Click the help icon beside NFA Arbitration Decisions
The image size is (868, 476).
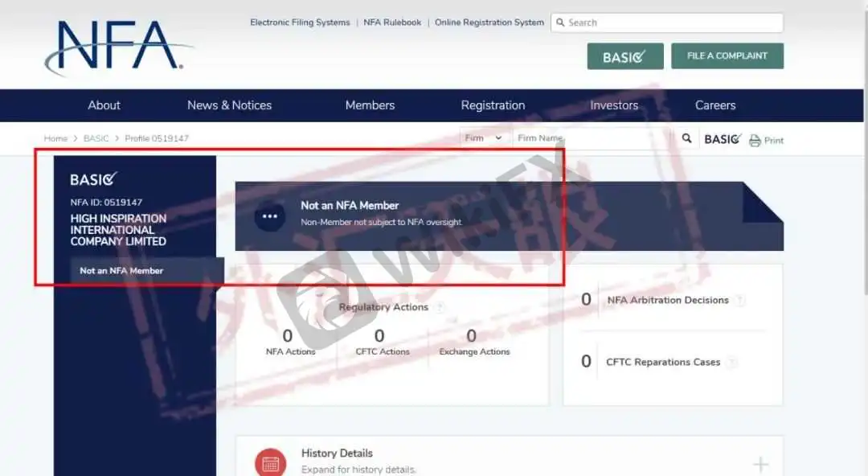point(740,301)
